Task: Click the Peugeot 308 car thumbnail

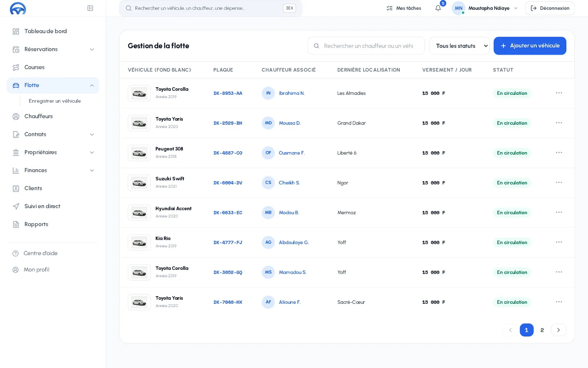Action: pyautogui.click(x=139, y=153)
